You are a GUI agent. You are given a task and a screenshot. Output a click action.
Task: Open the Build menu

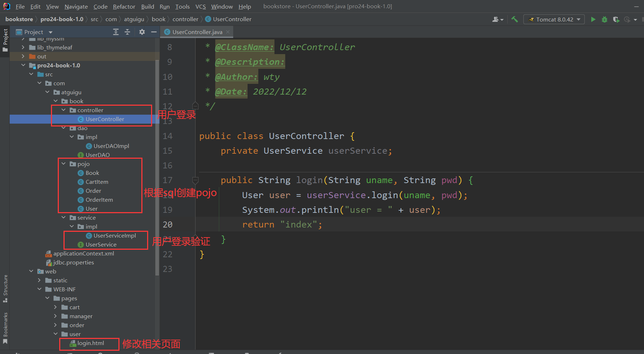(x=147, y=6)
